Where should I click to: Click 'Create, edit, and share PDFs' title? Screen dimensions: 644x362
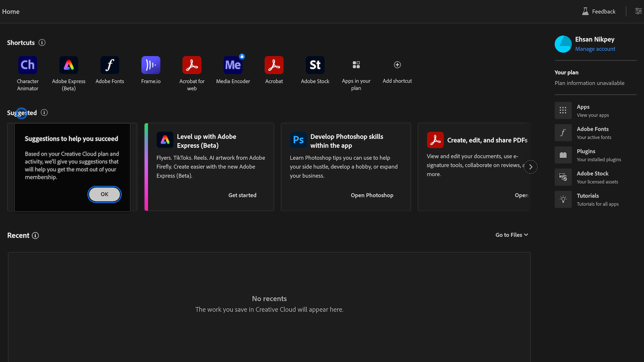click(x=487, y=140)
